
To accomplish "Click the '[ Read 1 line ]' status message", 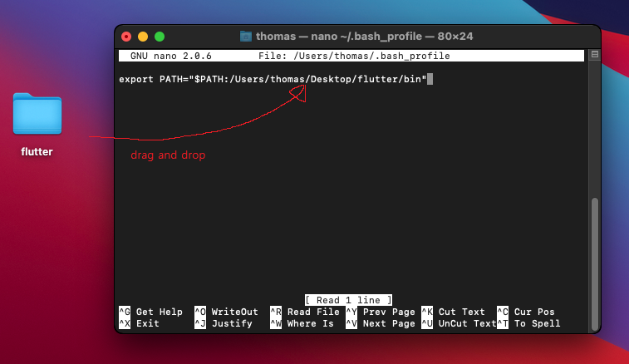I will tap(348, 300).
